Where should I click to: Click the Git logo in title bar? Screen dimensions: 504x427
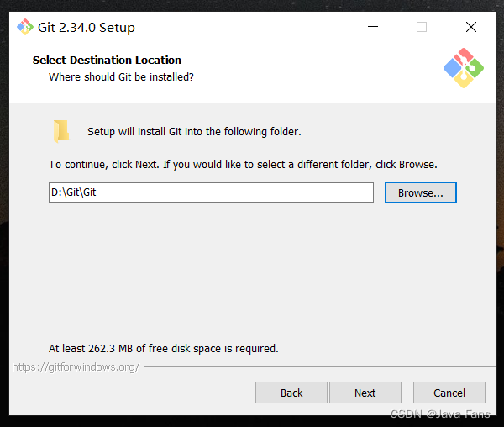coord(25,27)
